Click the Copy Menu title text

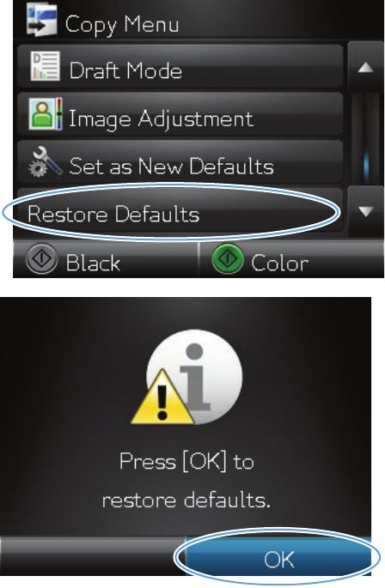point(122,25)
